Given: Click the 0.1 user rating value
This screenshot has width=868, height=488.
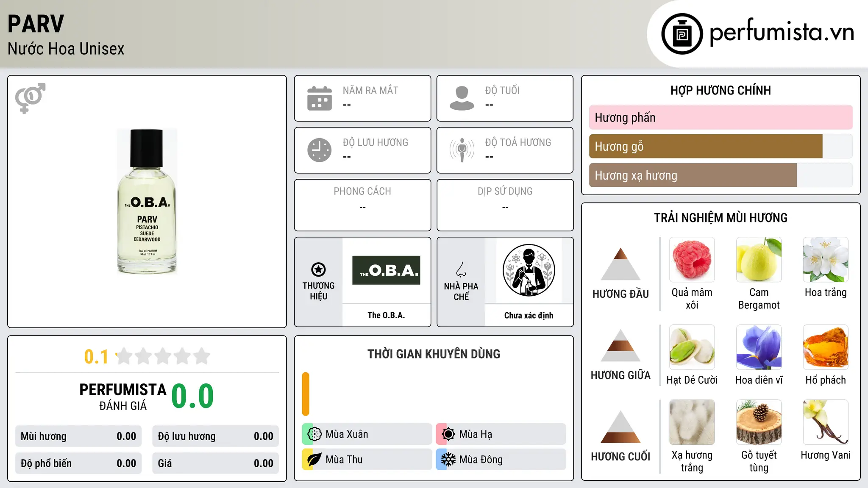Looking at the screenshot, I should pyautogui.click(x=96, y=357).
